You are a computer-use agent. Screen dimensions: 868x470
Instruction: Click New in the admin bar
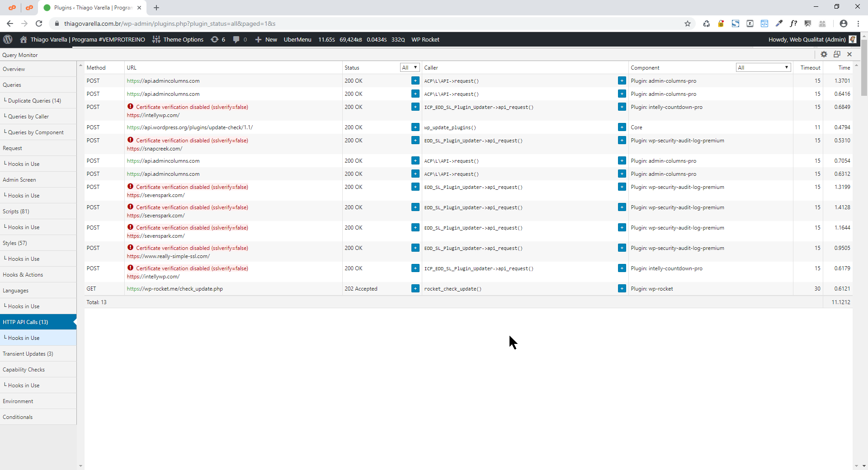pyautogui.click(x=266, y=39)
